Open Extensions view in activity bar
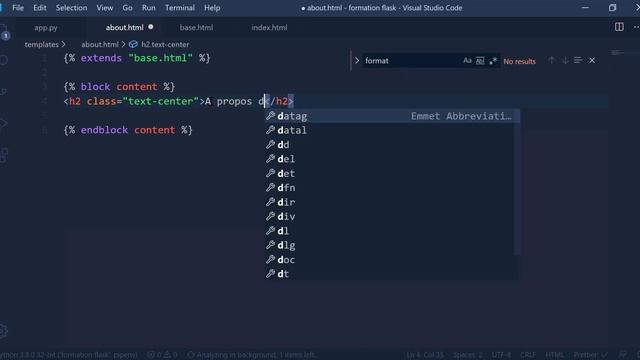This screenshot has height=360, width=640. tap(4, 155)
